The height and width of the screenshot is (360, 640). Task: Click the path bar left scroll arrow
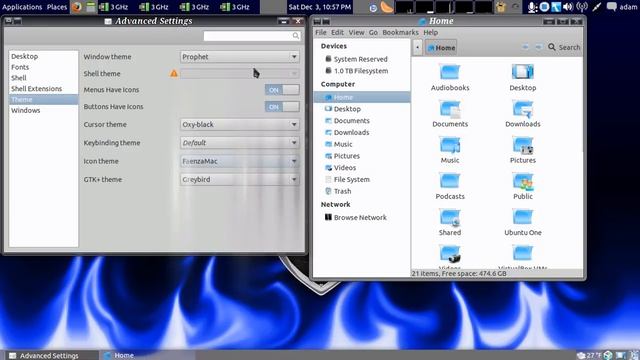coord(417,47)
